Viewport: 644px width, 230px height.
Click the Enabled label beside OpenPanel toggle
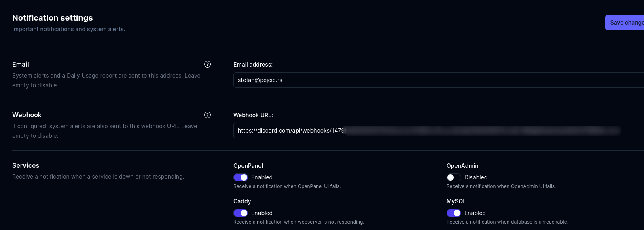point(262,177)
